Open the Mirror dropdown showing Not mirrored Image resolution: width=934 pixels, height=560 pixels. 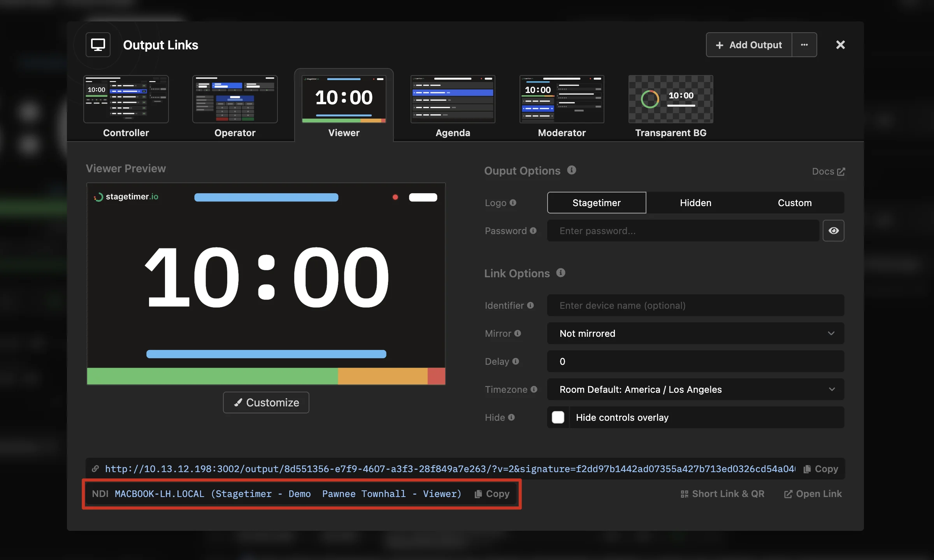(x=695, y=333)
